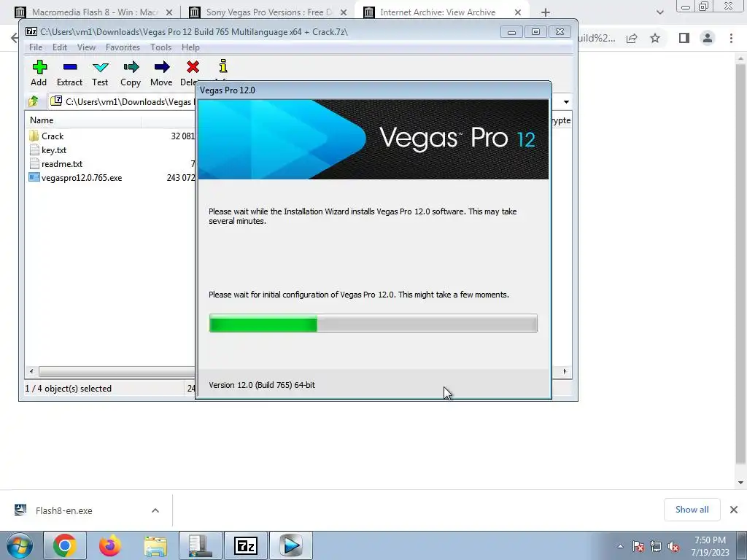Click the Copy icon in the 7-Zip toolbar
Image resolution: width=747 pixels, height=560 pixels.
click(131, 68)
